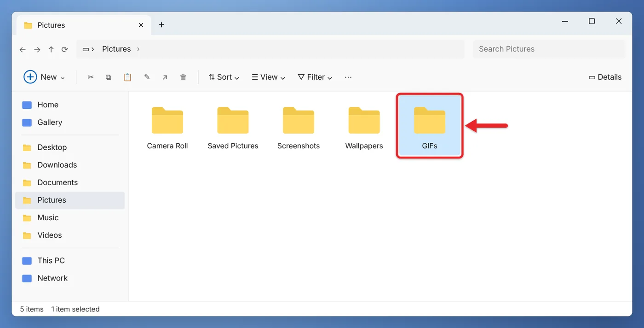Screen dimensions: 644x328
Task: Click the Share arrow icon
Action: coord(165,77)
